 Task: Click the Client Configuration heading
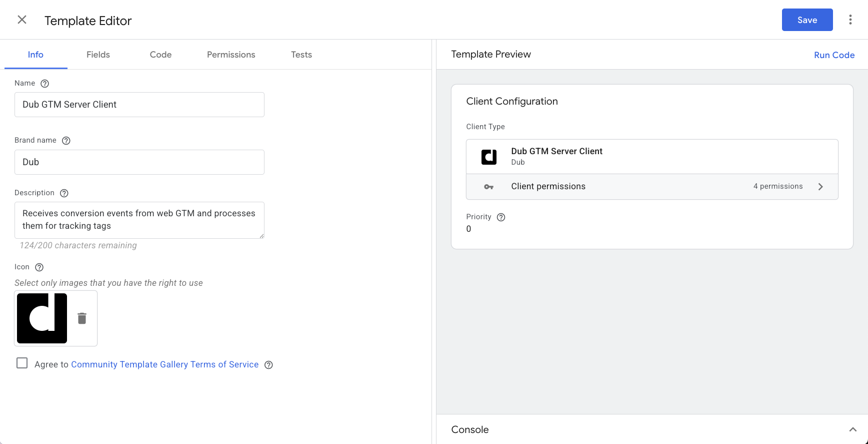[511, 101]
